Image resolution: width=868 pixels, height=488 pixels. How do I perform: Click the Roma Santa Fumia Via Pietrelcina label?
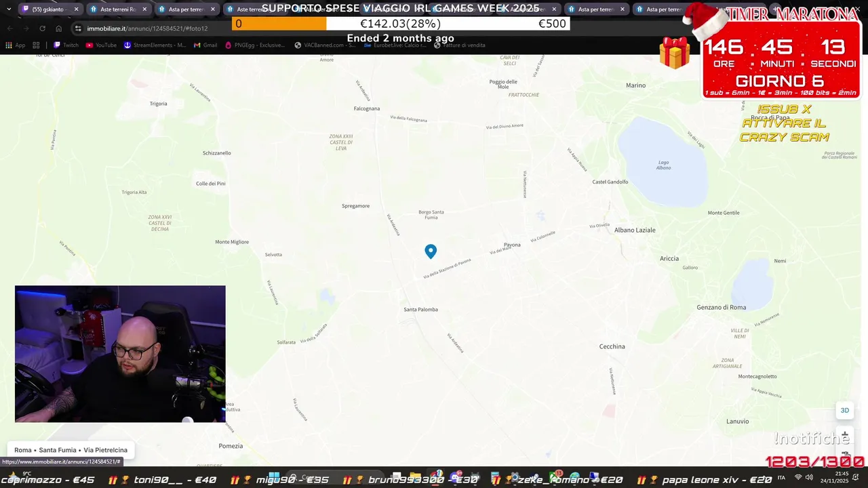71,450
